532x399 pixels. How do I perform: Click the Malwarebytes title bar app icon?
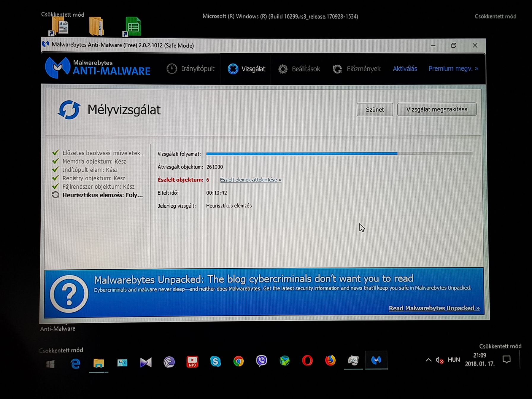pos(45,44)
